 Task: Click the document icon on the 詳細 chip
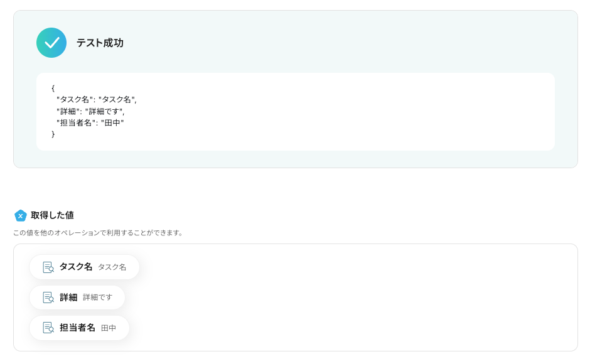[x=48, y=297]
